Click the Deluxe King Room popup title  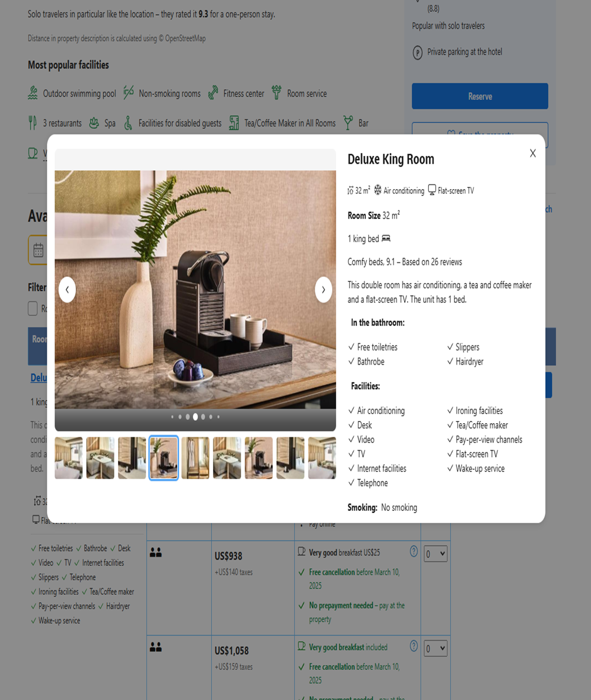[391, 159]
